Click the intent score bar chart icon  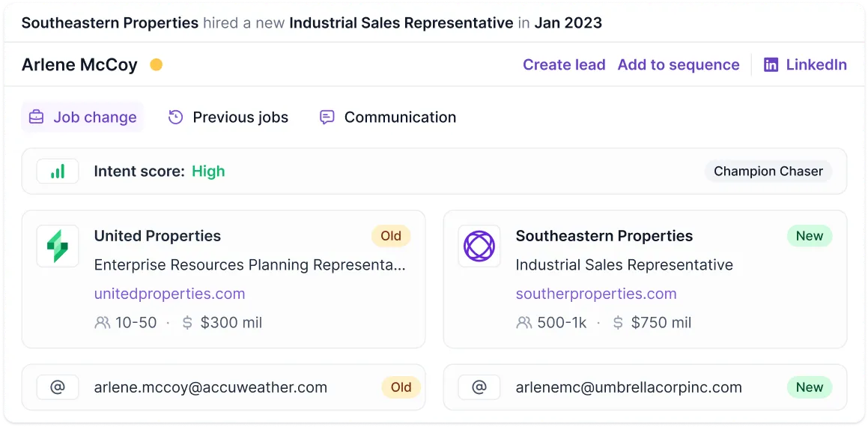pos(58,171)
